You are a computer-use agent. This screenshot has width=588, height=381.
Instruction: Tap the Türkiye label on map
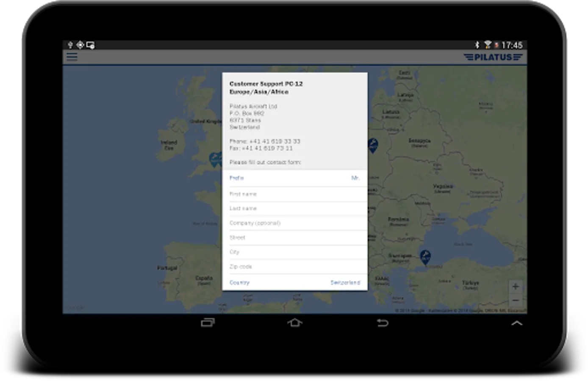pyautogui.click(x=470, y=283)
